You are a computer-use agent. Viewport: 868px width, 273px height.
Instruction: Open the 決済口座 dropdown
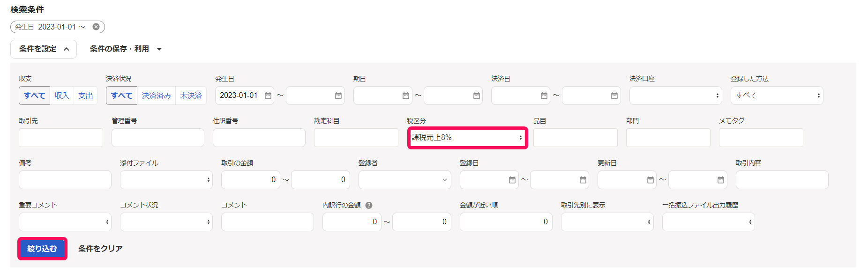coord(675,96)
